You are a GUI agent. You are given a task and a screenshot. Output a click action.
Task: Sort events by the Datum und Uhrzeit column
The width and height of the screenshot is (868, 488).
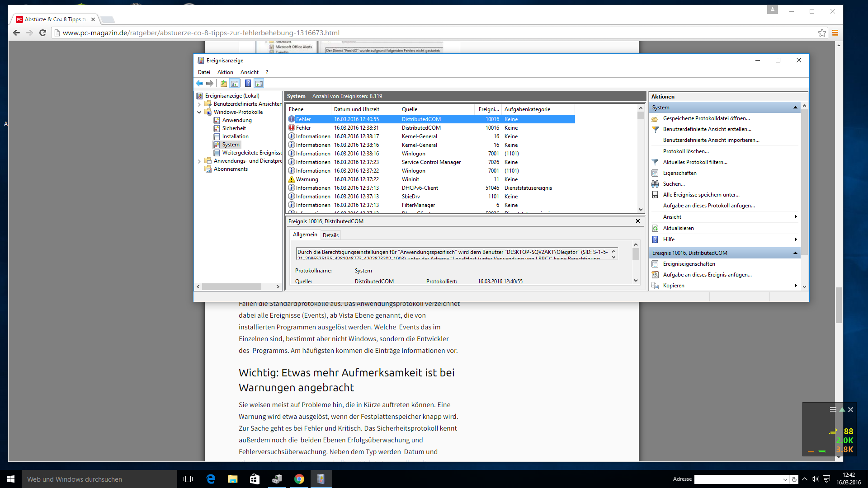pyautogui.click(x=356, y=109)
